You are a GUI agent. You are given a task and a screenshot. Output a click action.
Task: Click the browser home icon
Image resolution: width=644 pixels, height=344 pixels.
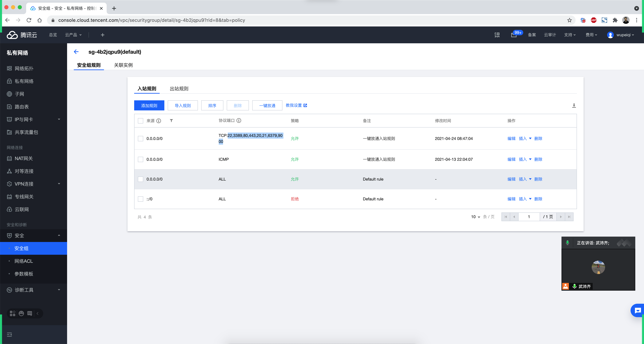40,20
